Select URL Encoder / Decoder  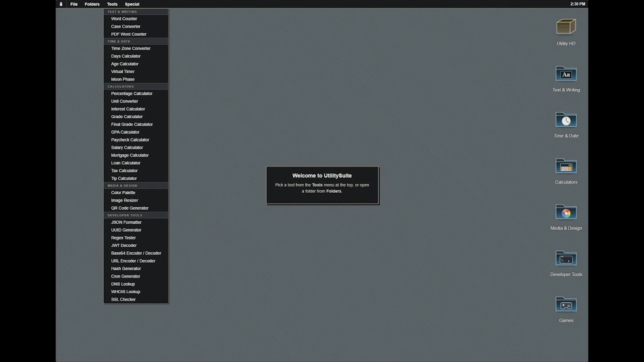136,261
